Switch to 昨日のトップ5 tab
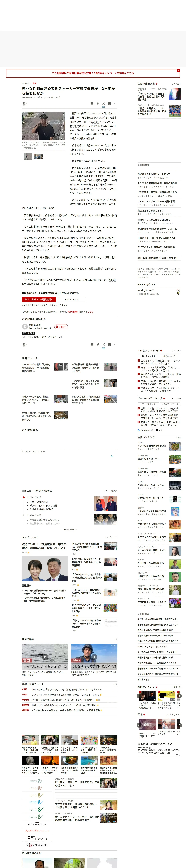 (x=170, y=356)
